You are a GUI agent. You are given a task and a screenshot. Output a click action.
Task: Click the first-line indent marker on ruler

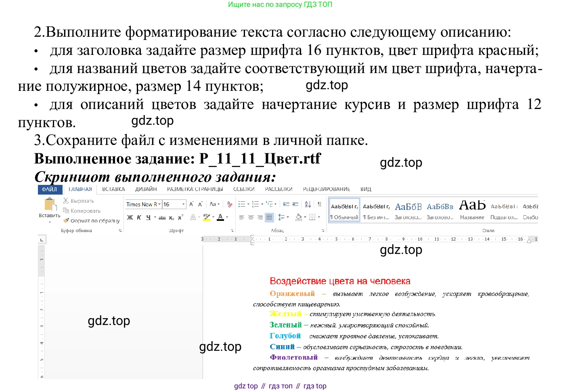(x=252, y=237)
